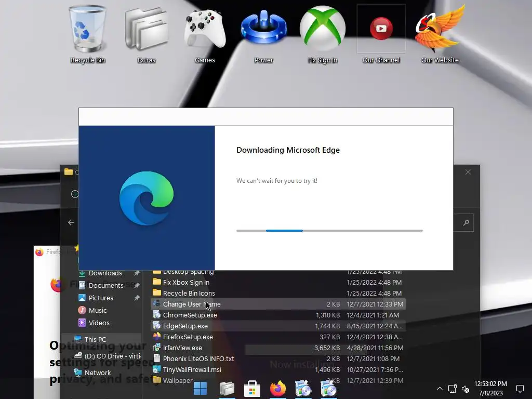Viewport: 532px width, 399px height.
Task: Click the Downloading Microsoft Edge heading
Action: 288,150
